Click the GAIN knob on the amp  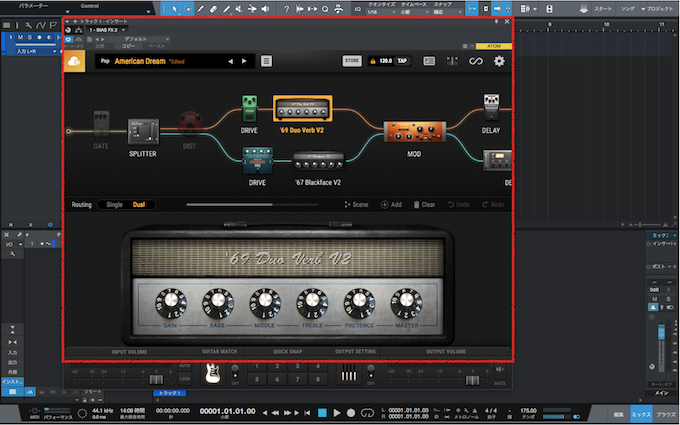pyautogui.click(x=171, y=303)
